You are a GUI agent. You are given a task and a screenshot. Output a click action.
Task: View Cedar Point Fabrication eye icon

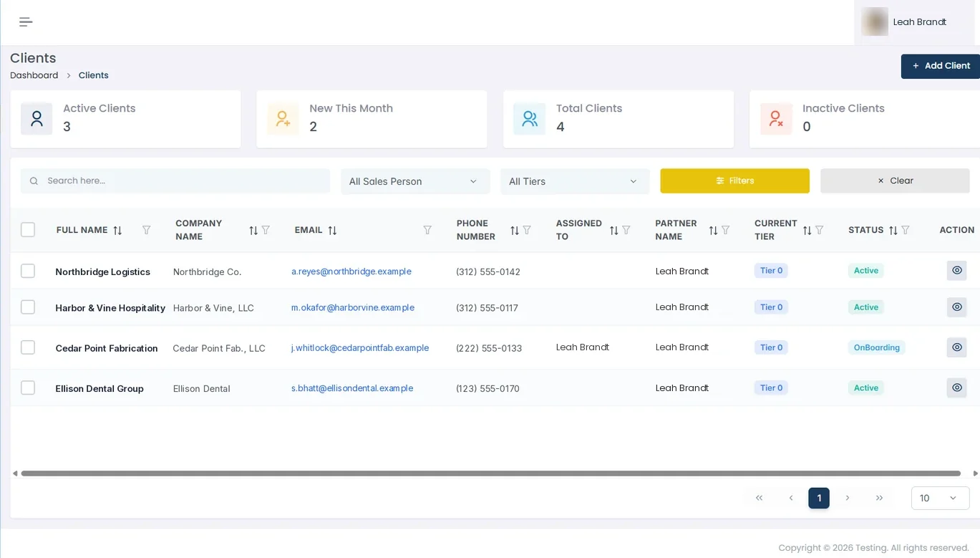tap(957, 347)
